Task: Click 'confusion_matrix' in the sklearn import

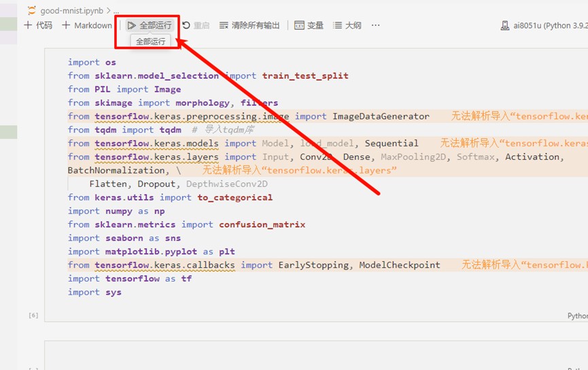Action: (x=262, y=224)
